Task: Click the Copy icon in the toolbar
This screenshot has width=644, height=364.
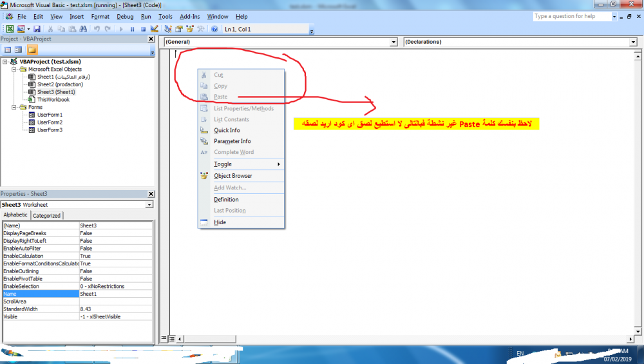Action: click(61, 29)
